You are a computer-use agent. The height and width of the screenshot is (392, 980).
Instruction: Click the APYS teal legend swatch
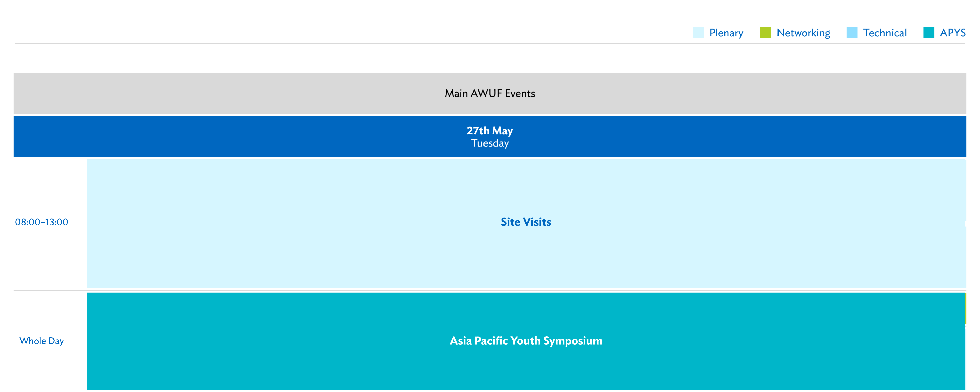tap(929, 33)
